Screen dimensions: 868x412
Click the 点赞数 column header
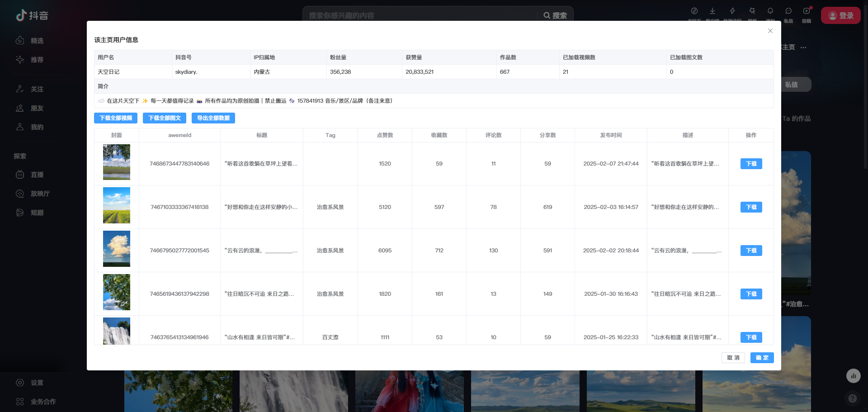pos(385,135)
